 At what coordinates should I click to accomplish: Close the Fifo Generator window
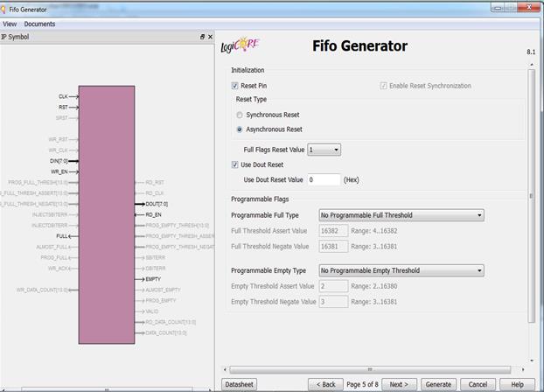[529, 7]
